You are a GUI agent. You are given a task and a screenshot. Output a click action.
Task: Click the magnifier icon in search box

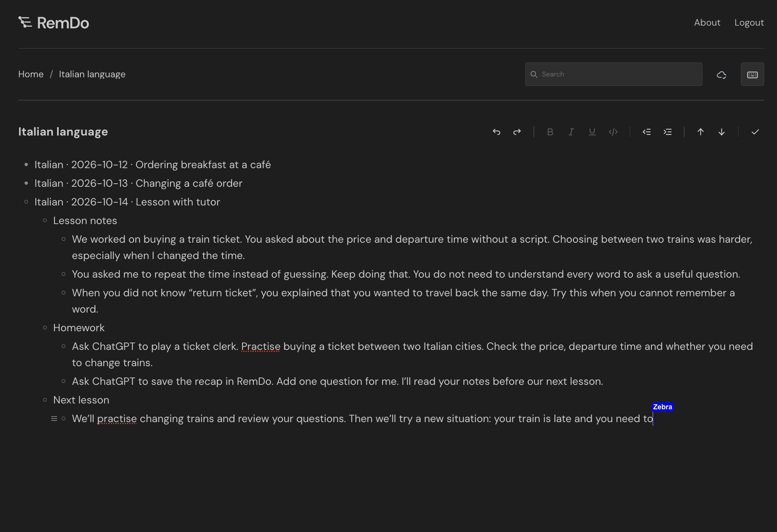(x=534, y=74)
